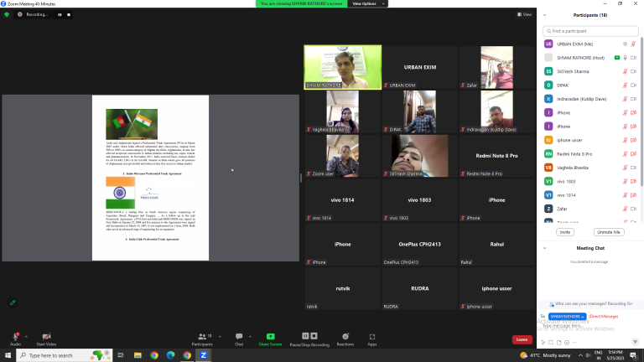Click the Chat icon in meeting toolbar
The image size is (644, 362).
click(239, 337)
